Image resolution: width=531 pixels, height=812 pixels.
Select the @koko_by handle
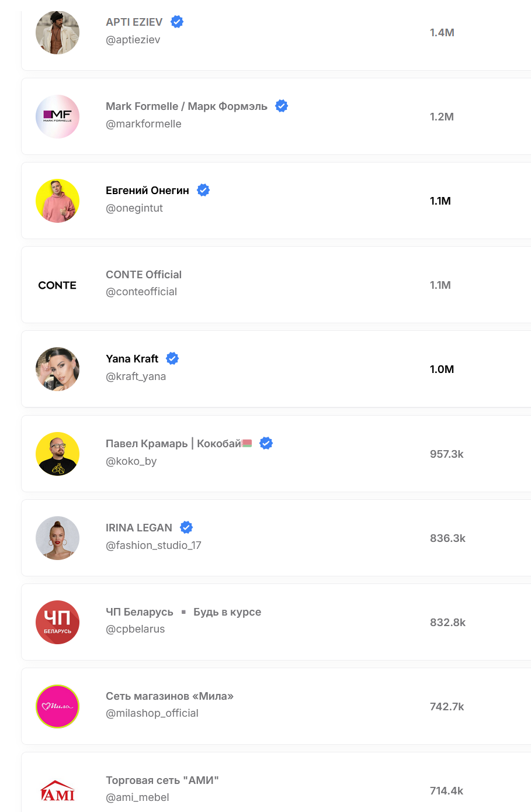(x=131, y=461)
